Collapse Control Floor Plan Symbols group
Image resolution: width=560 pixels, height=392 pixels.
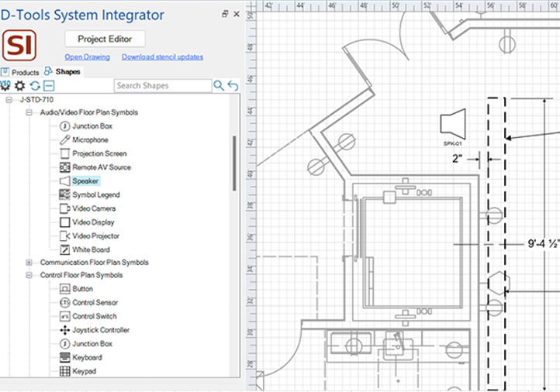(x=29, y=275)
